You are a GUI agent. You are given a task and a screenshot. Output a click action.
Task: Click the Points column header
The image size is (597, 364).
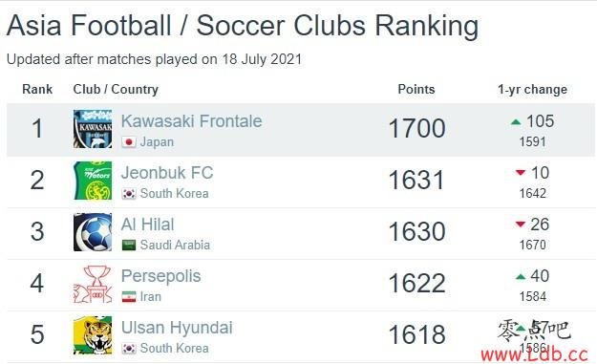416,89
